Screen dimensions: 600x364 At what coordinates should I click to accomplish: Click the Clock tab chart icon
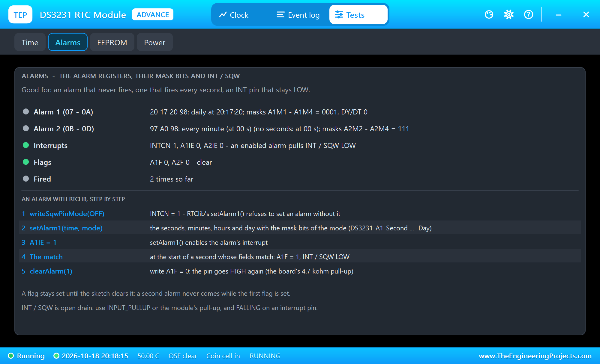[x=223, y=15]
